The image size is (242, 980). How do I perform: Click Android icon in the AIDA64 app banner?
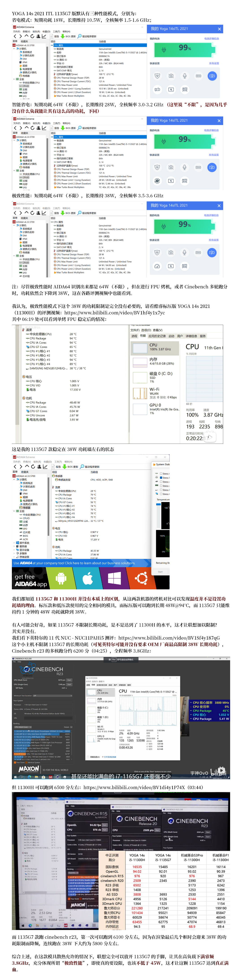coord(61,579)
